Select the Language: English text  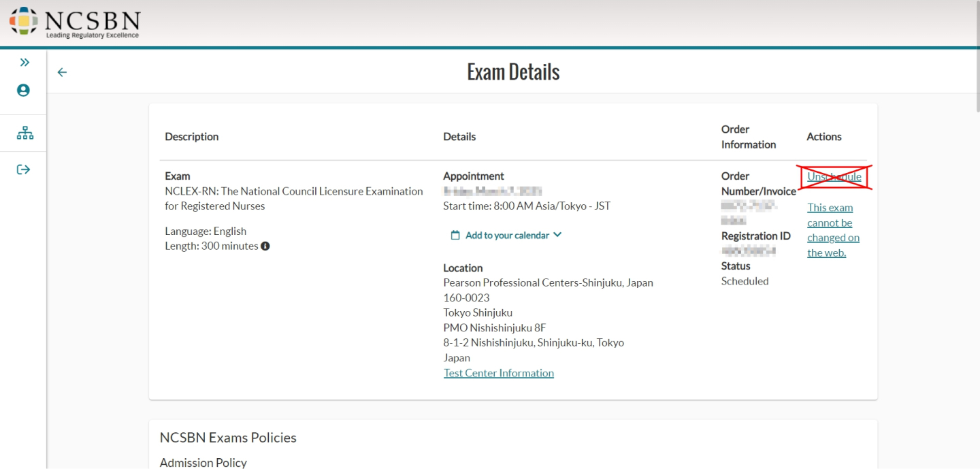coord(206,231)
